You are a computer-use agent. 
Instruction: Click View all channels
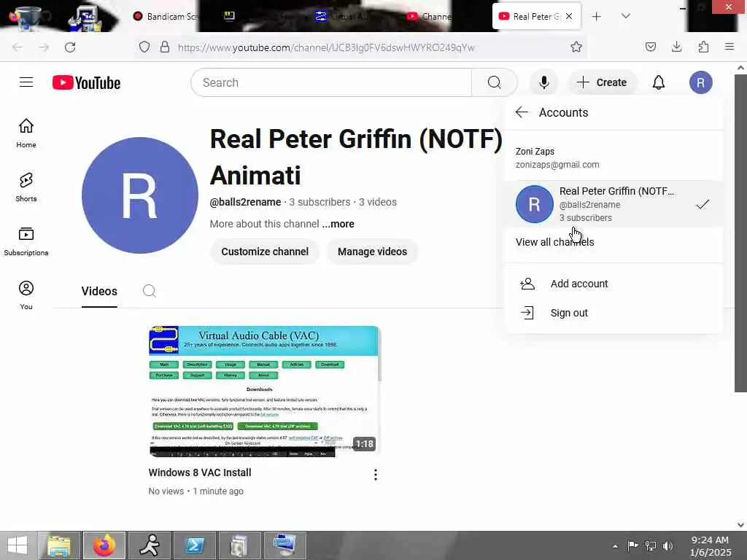(554, 242)
